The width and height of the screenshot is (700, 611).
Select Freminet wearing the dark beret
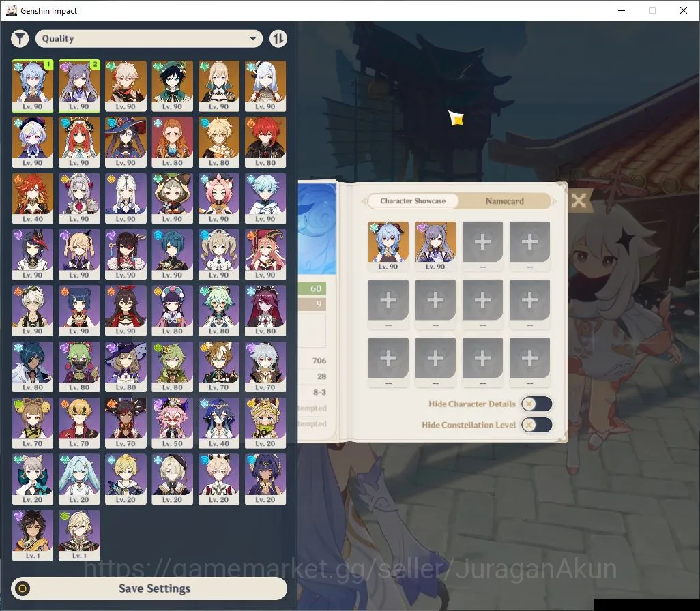pos(172,479)
